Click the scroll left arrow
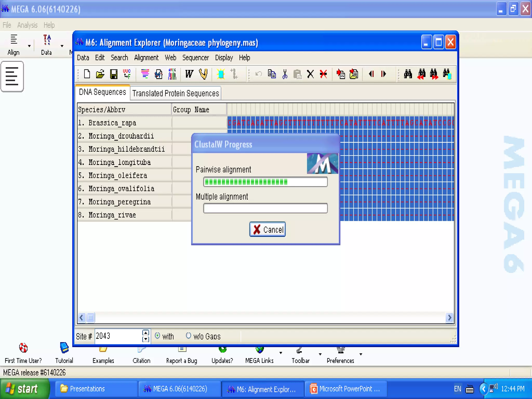532x399 pixels. click(82, 317)
